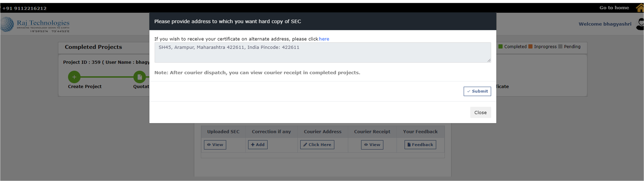This screenshot has height=181, width=644.
Task: Click the Go to home link
Action: (614, 8)
